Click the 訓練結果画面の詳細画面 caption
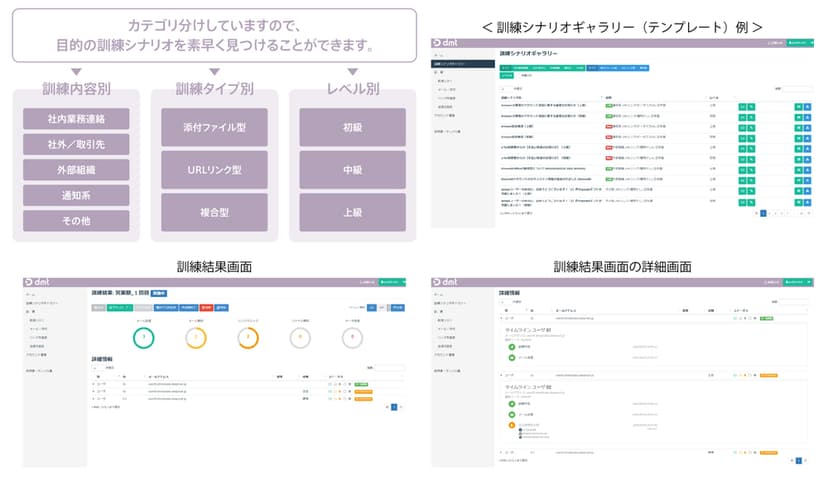This screenshot has width=828, height=479. (x=623, y=267)
